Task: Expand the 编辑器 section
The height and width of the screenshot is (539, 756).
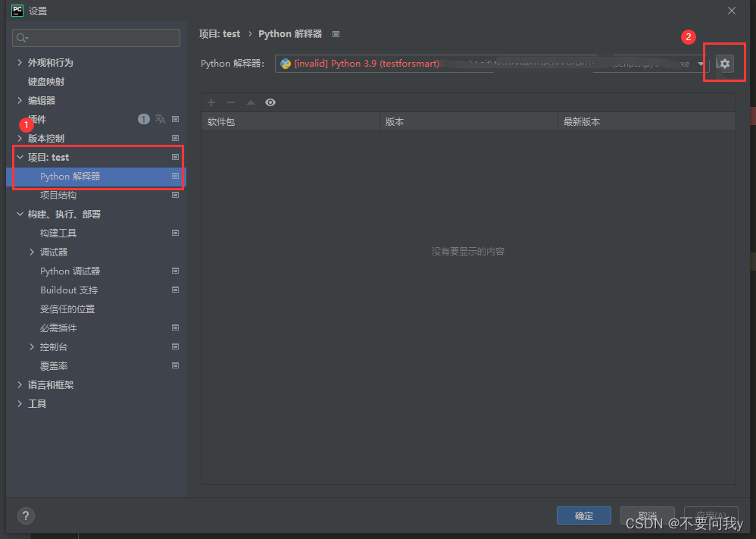Action: click(x=20, y=100)
